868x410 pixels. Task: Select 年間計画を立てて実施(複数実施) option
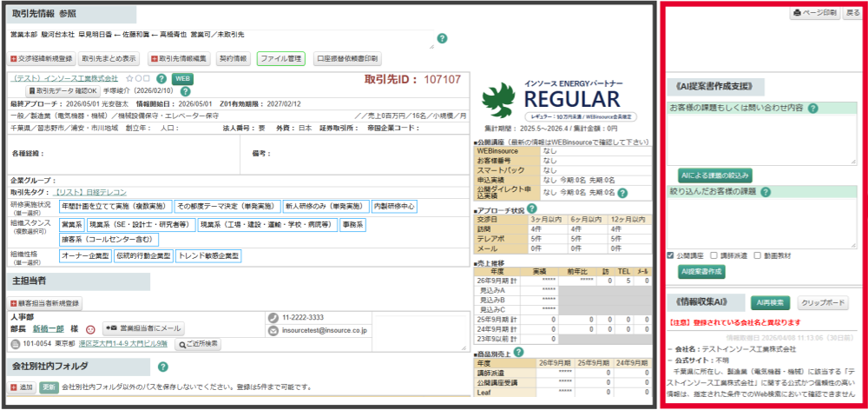click(x=115, y=207)
